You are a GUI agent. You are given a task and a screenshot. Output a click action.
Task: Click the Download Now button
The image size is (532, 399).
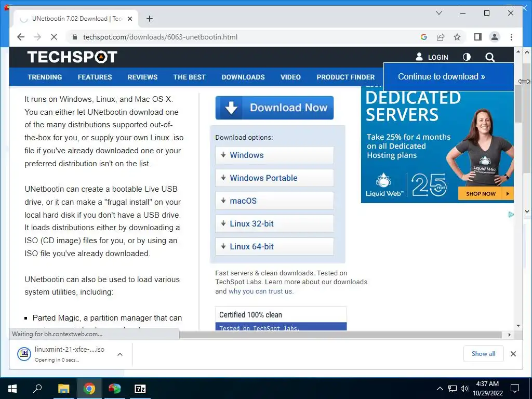(274, 108)
